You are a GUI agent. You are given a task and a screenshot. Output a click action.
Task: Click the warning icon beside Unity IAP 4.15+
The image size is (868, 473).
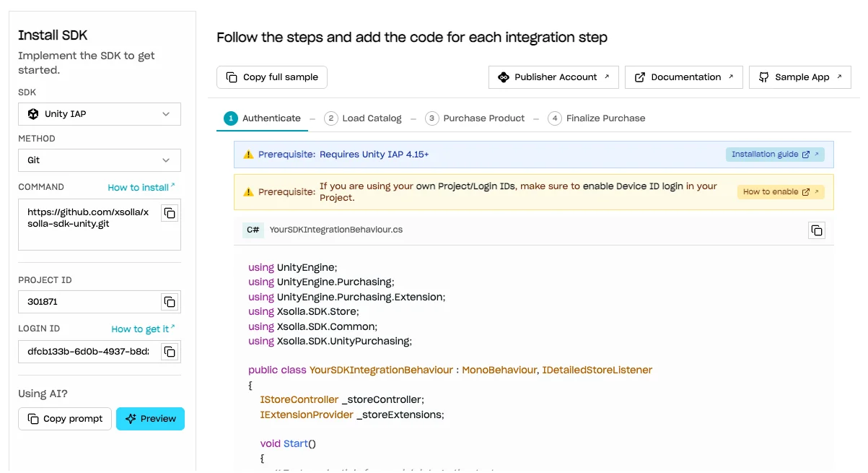pos(248,155)
